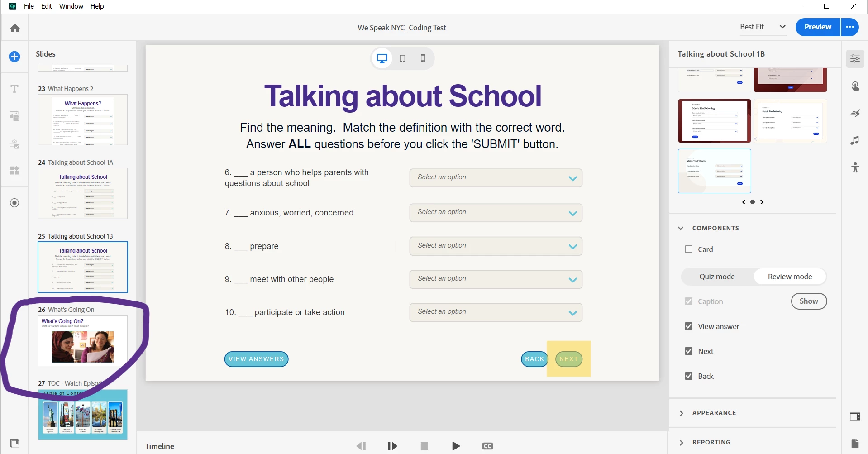Click the VIEW ANSWERS button on slide
868x454 pixels.
(256, 359)
